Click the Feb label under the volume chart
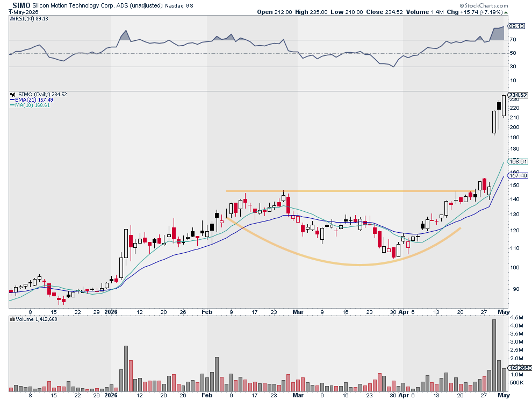The width and height of the screenshot is (532, 400). [x=207, y=395]
